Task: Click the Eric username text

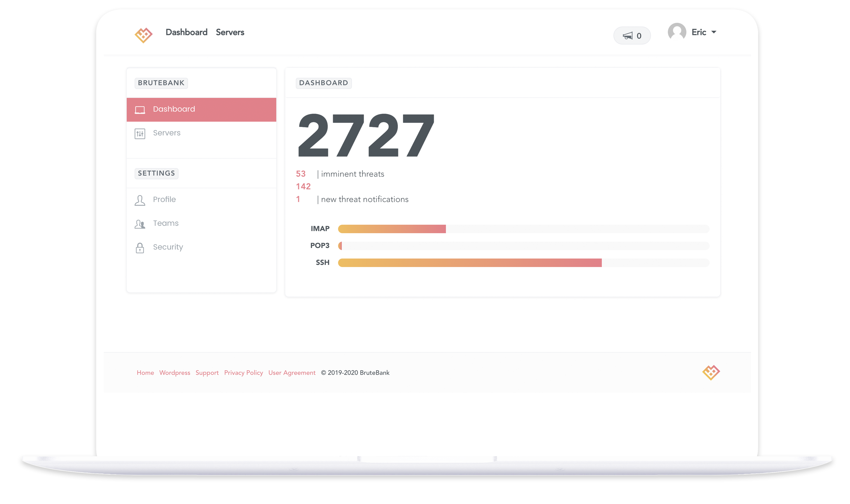Action: click(699, 32)
